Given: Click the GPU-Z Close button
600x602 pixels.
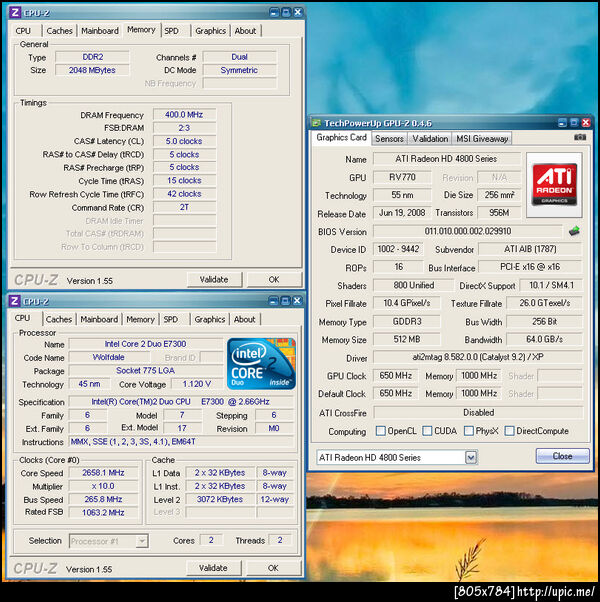Looking at the screenshot, I should 562,456.
